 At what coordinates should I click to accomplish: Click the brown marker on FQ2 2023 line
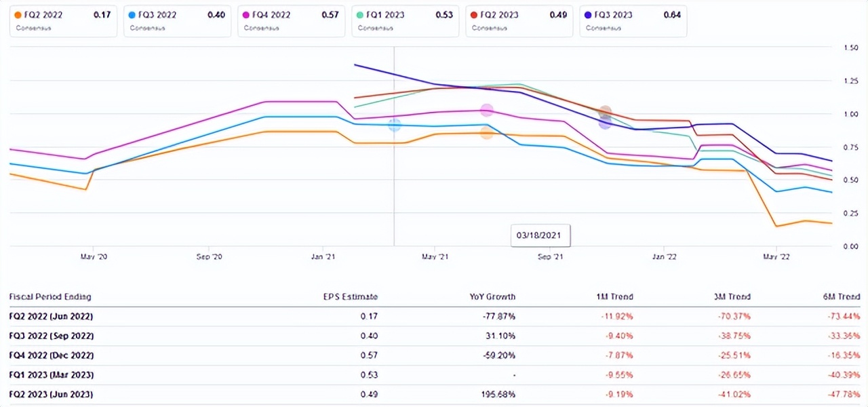coord(605,112)
